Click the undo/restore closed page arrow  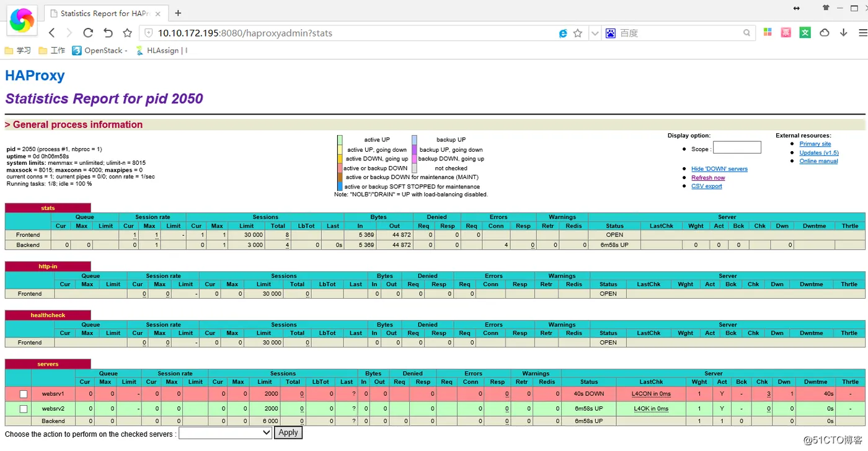pos(108,33)
